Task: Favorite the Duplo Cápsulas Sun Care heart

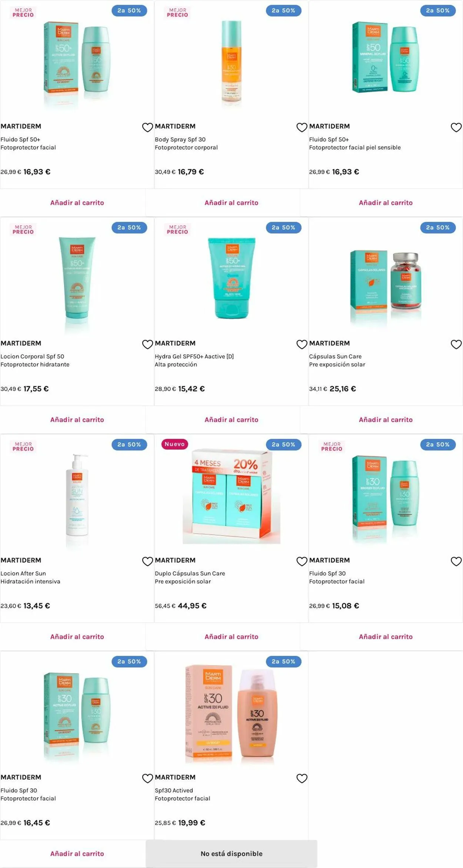Action: pos(302,561)
